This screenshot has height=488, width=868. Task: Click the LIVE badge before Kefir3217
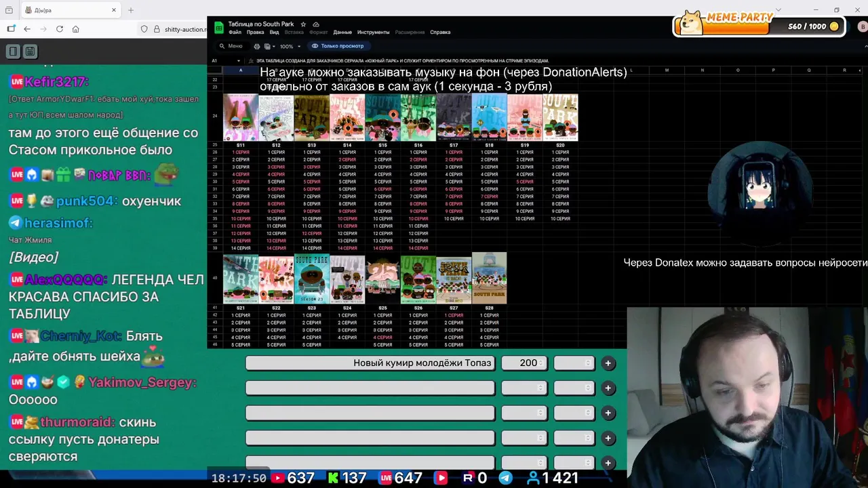coord(16,82)
